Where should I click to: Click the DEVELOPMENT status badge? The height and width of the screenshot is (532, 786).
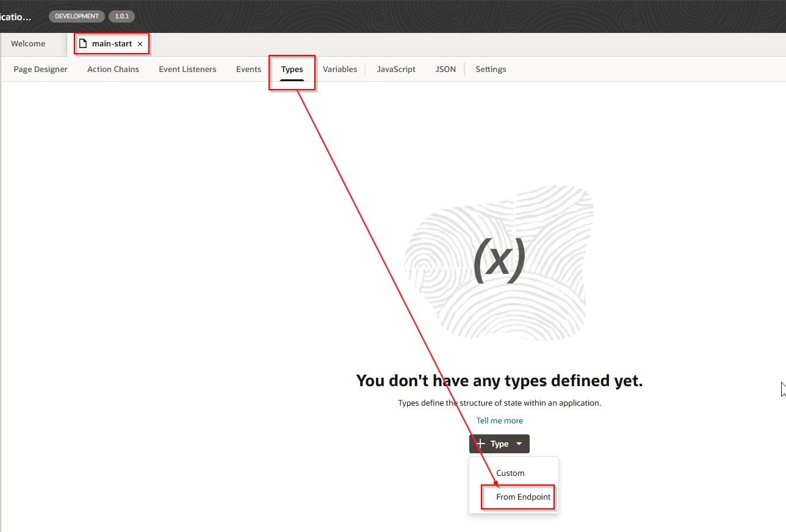[x=76, y=16]
